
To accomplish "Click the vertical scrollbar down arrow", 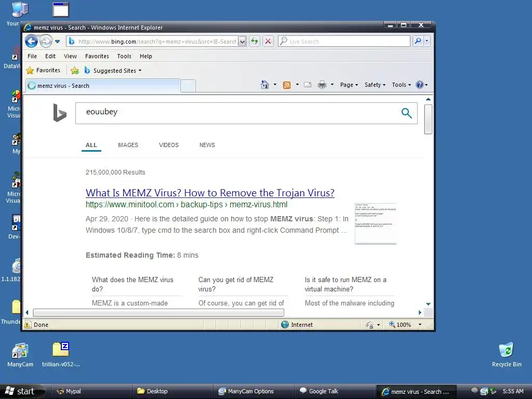I will [428, 304].
